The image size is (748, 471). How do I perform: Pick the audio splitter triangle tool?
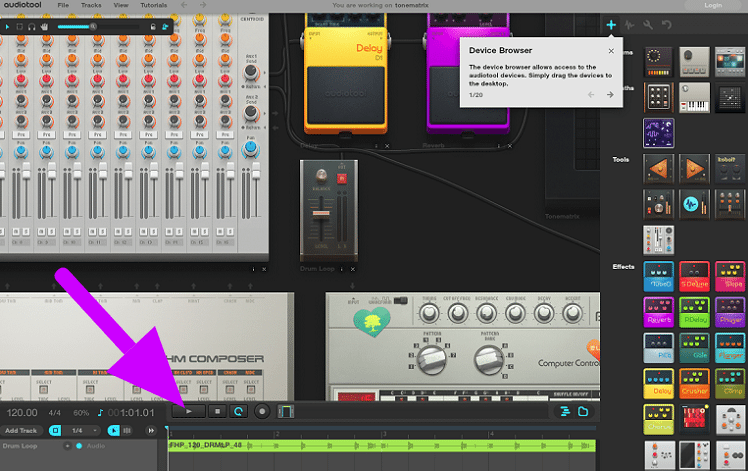tap(659, 169)
